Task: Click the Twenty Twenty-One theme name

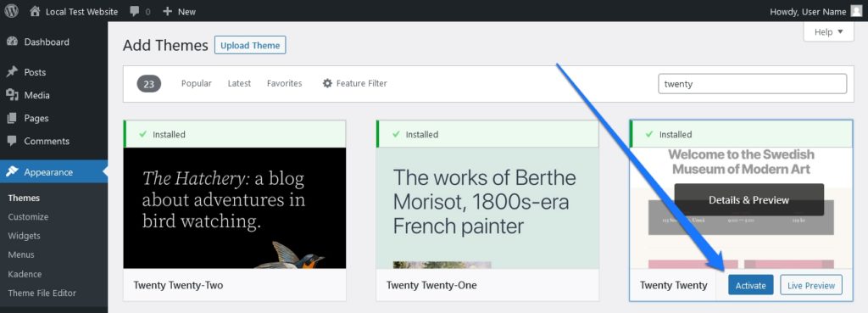Action: [x=431, y=285]
